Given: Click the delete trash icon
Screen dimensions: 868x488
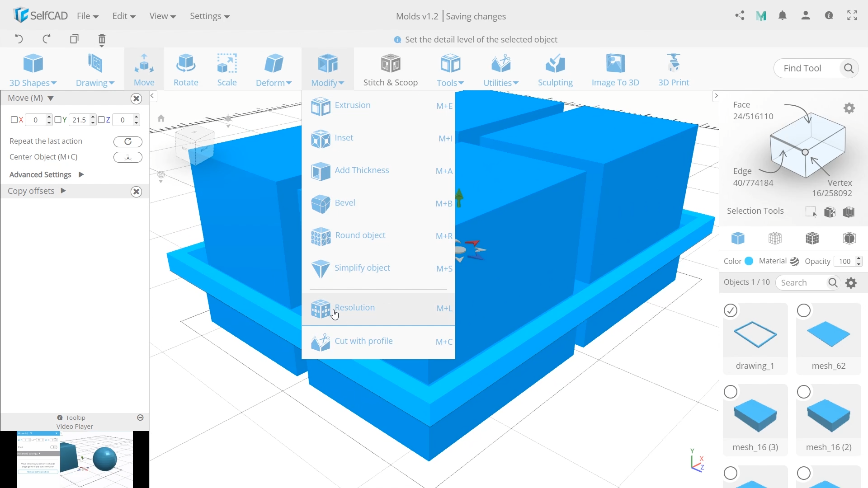Looking at the screenshot, I should pyautogui.click(x=102, y=39).
